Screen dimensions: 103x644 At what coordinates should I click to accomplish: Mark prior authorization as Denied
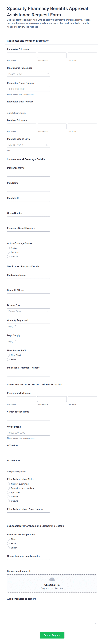(8, 497)
